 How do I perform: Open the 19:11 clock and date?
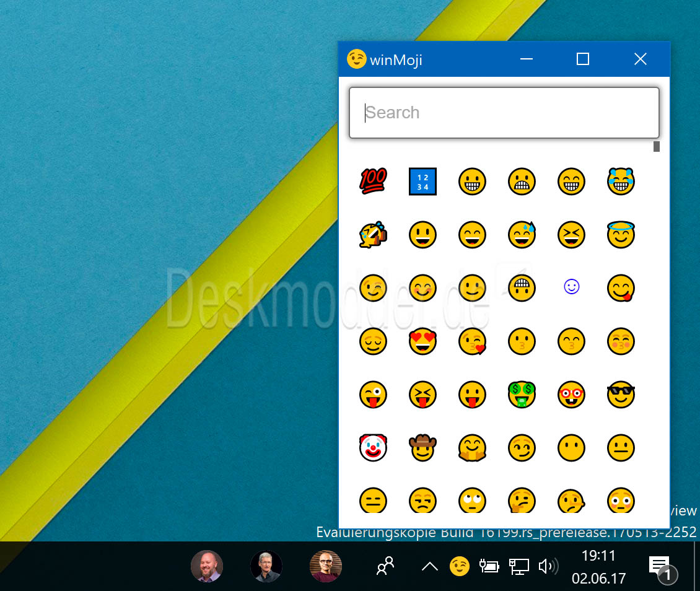598,567
